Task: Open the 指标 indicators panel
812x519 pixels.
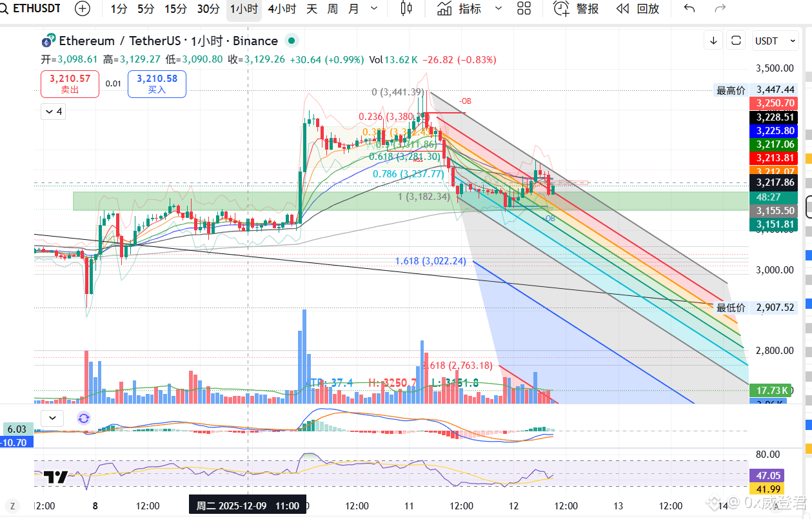Action: [x=460, y=8]
